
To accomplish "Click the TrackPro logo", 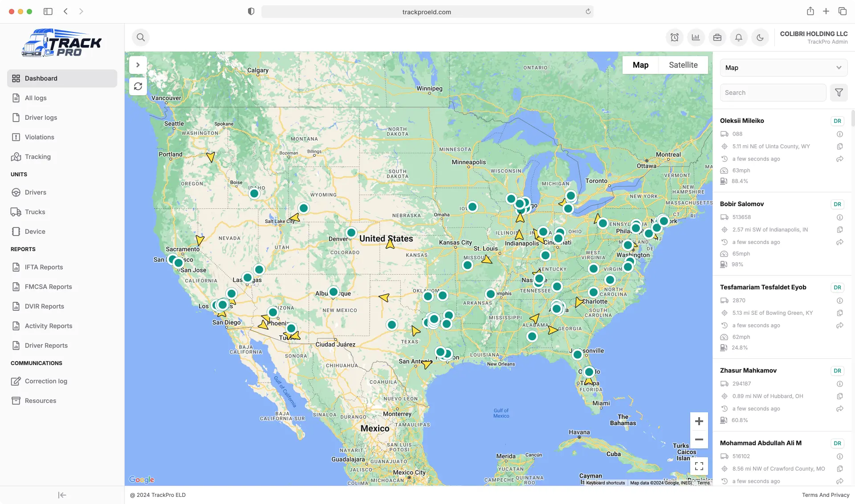I will pyautogui.click(x=62, y=43).
